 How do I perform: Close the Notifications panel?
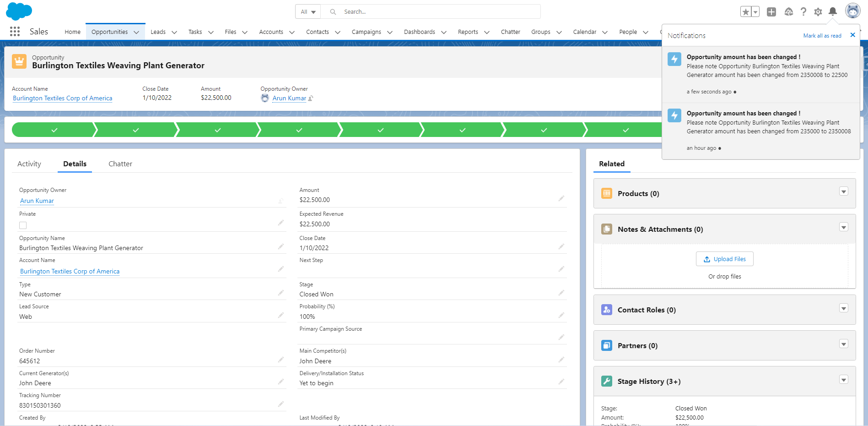[x=853, y=35]
